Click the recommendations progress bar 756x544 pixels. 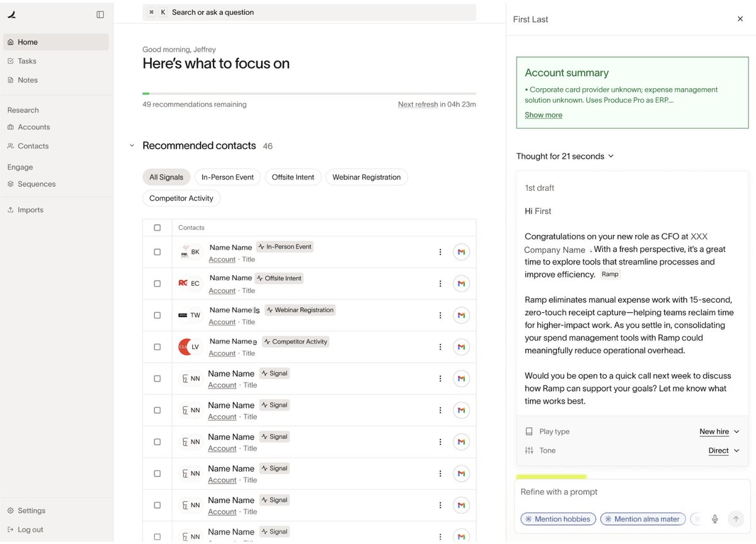coord(309,93)
